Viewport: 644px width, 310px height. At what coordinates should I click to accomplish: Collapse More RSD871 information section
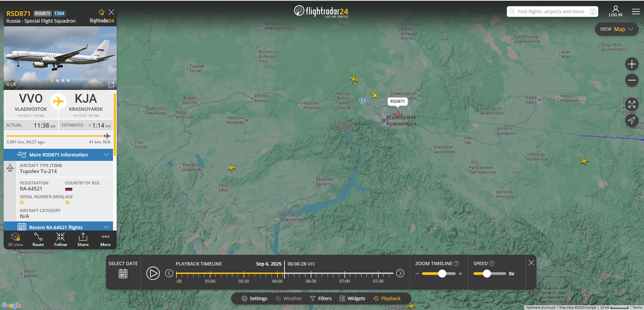tap(59, 154)
